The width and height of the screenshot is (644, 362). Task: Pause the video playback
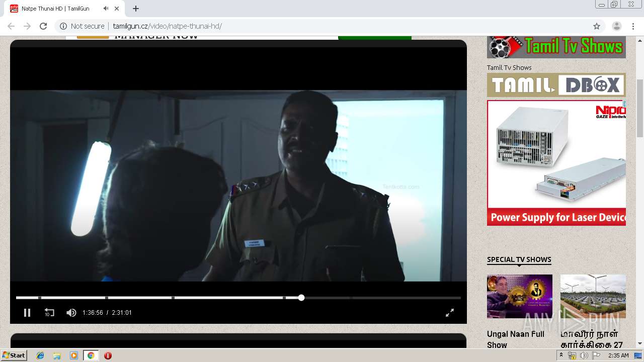pyautogui.click(x=27, y=313)
